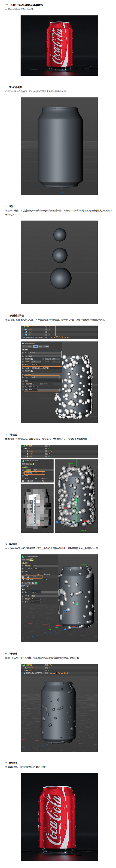
Task: Enable the 启用缩放 checkbox
Action: click(33, 384)
